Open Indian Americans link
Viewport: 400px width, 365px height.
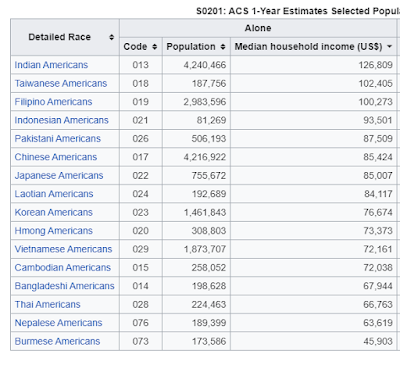point(51,65)
